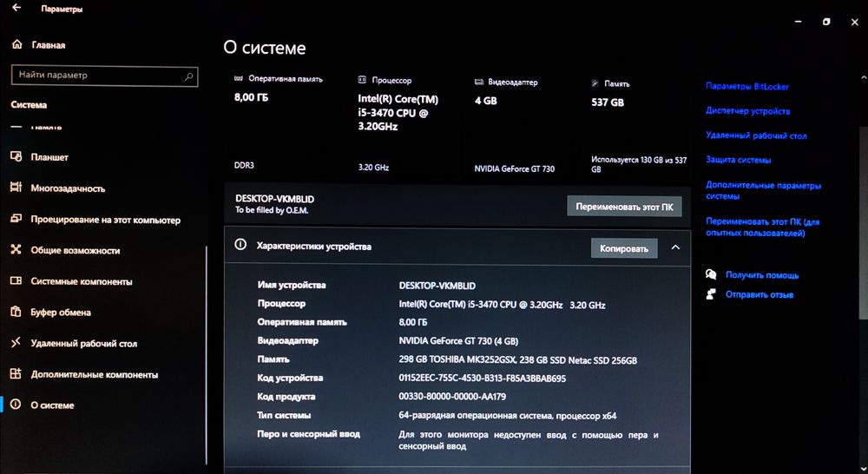Open Буфер обмена settings page
868x474 pixels.
[x=61, y=313]
